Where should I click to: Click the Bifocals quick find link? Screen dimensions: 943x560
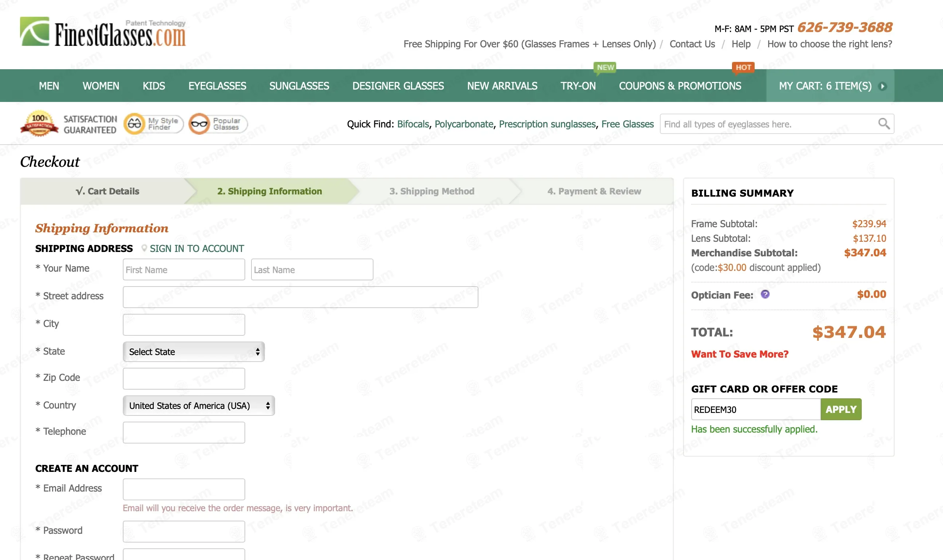coord(413,124)
